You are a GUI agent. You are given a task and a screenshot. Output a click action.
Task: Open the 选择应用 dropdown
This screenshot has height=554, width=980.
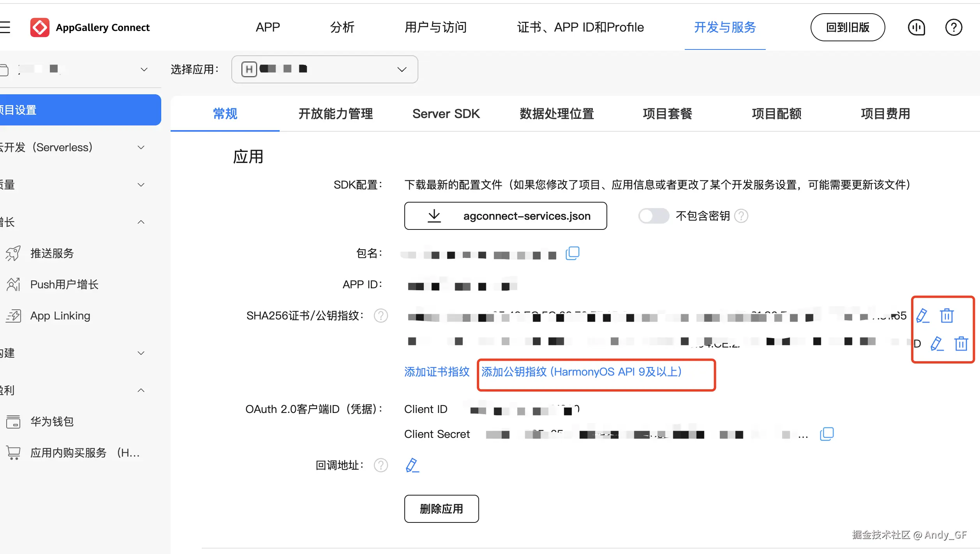click(x=324, y=69)
